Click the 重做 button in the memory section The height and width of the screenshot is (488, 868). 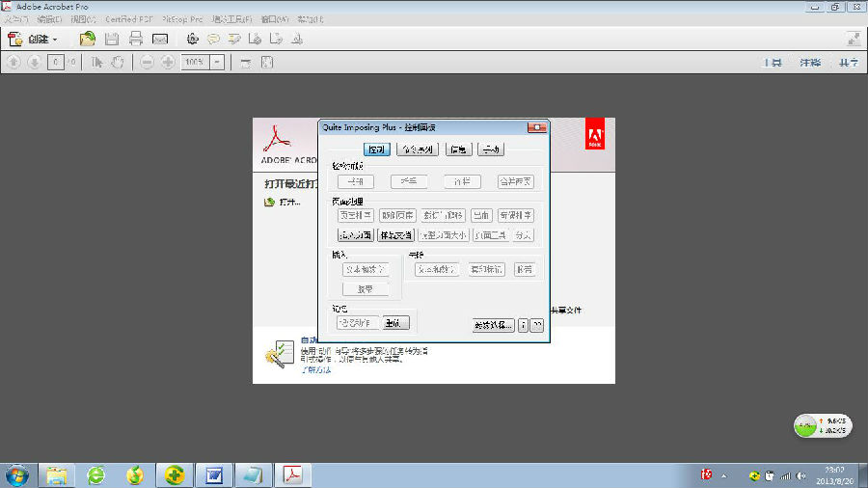pos(395,322)
